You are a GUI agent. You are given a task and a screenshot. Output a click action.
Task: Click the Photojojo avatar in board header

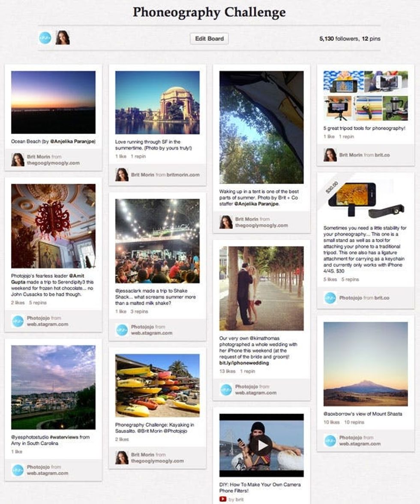[x=45, y=38]
